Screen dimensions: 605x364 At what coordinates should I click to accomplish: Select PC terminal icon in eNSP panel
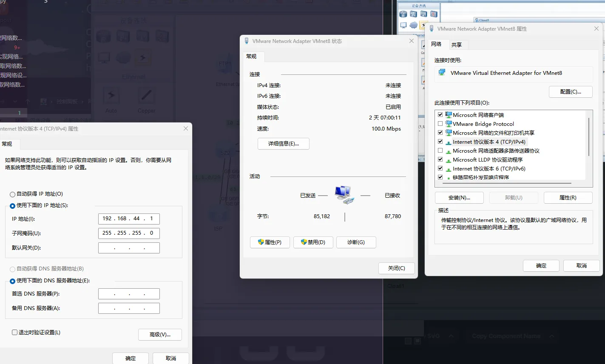tap(403, 25)
